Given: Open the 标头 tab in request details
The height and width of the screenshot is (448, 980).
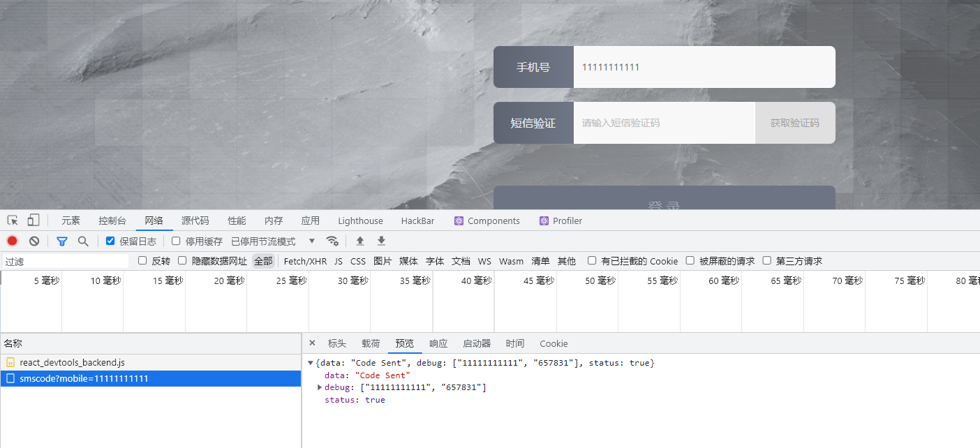Looking at the screenshot, I should (x=337, y=343).
